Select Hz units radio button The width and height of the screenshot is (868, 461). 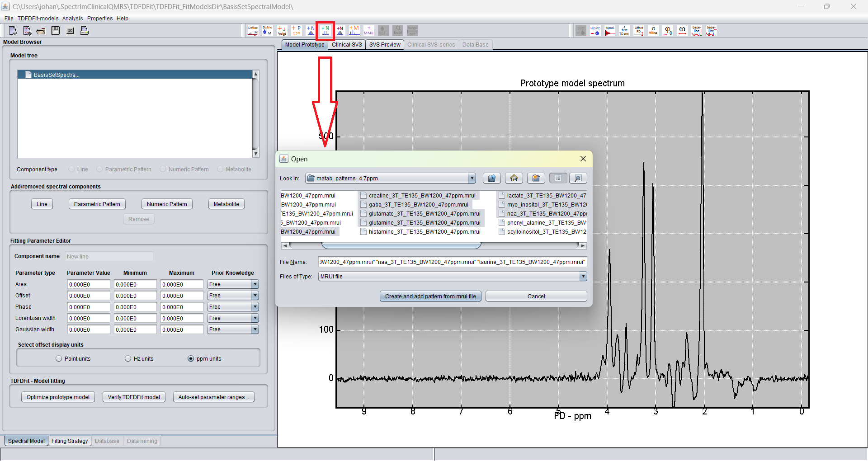128,359
